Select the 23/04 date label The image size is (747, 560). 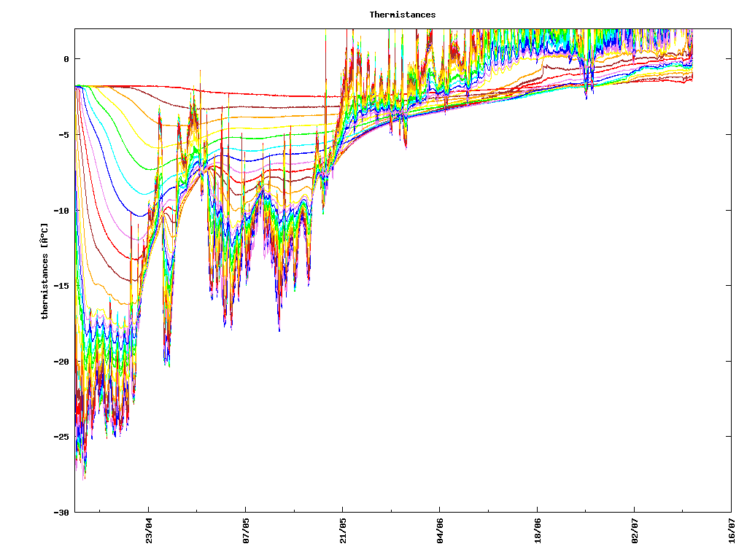pyautogui.click(x=149, y=531)
